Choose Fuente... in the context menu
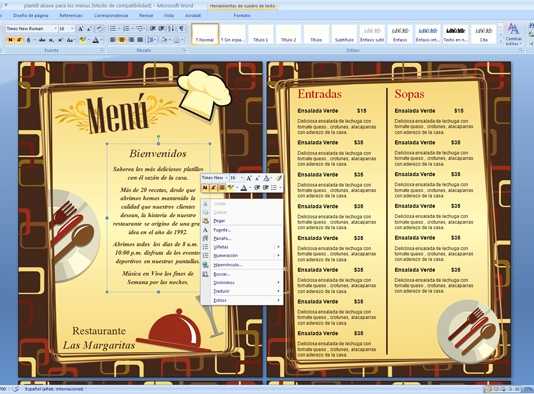The height and width of the screenshot is (394, 534). click(242, 230)
